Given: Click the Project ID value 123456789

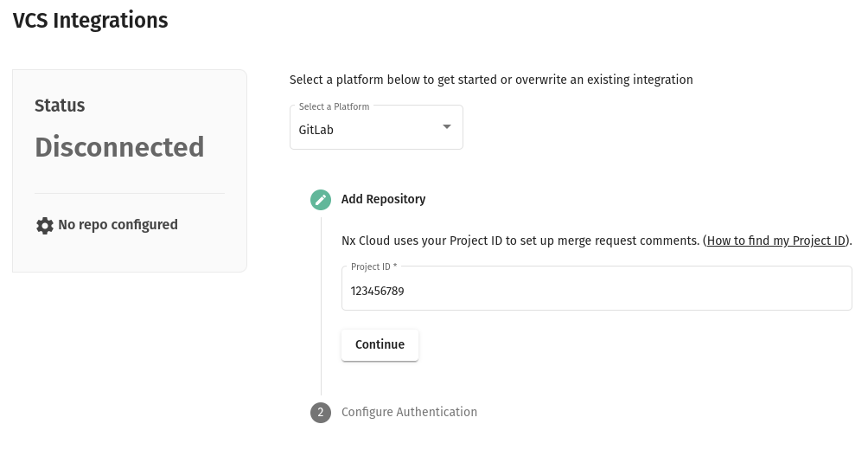Looking at the screenshot, I should [378, 292].
